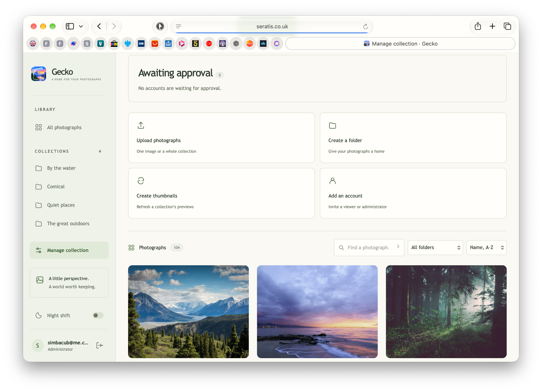Open the Quiet places collection
Screen dimensions: 542x392
[x=69, y=205]
